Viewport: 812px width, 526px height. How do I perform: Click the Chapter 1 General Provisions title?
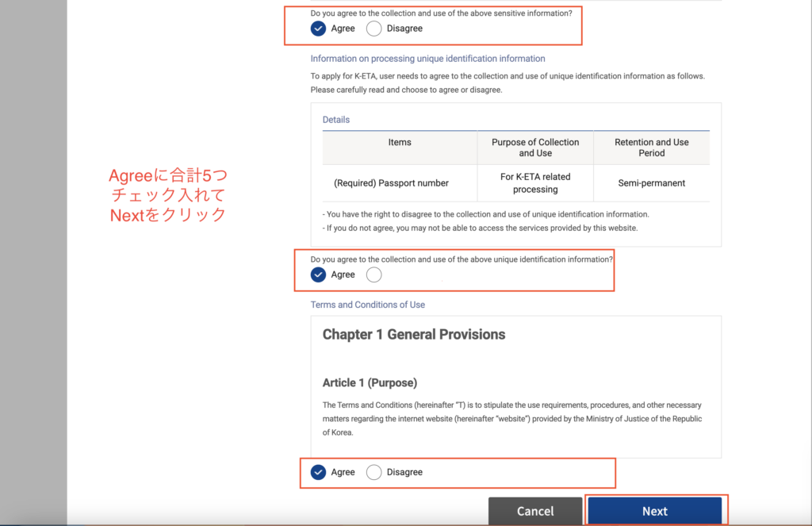point(413,335)
